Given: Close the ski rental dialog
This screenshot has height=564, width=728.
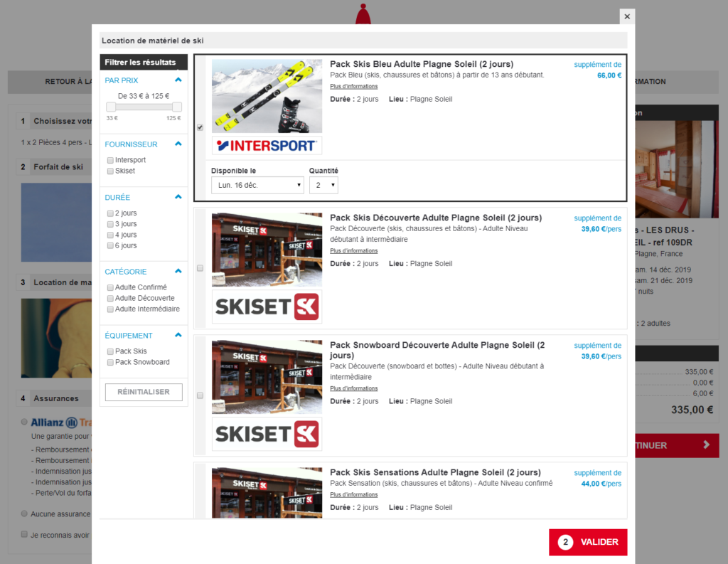Looking at the screenshot, I should [x=626, y=16].
